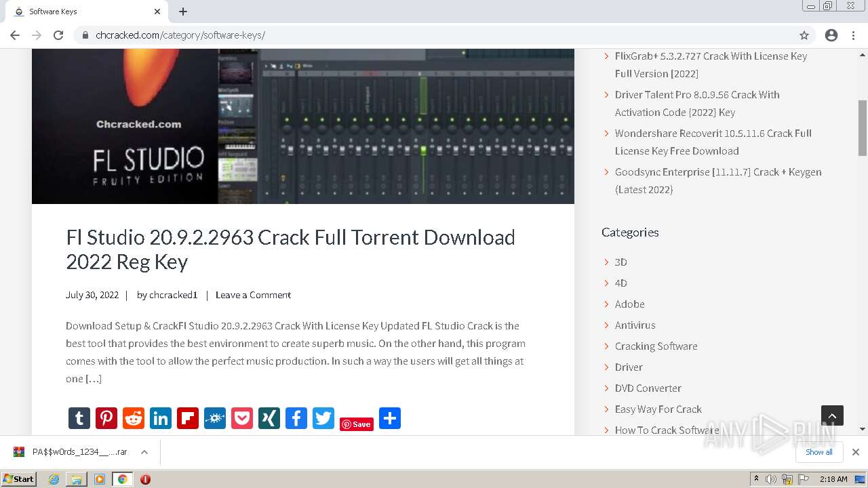868x488 pixels.
Task: Expand the download item options arrow
Action: tap(144, 452)
